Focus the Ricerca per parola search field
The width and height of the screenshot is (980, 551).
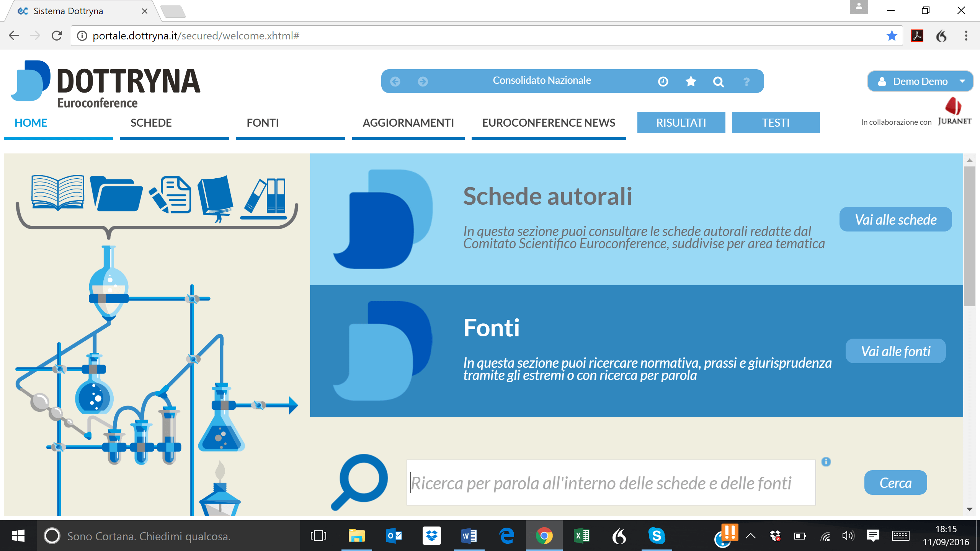[611, 483]
